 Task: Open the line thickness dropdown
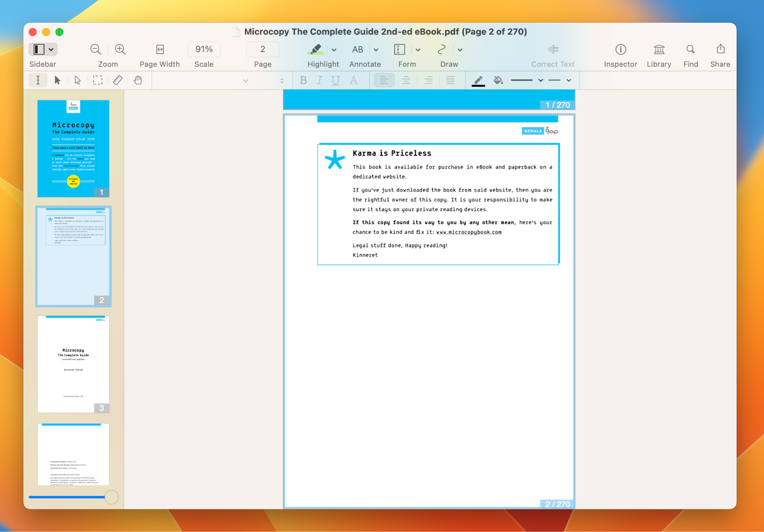point(527,80)
